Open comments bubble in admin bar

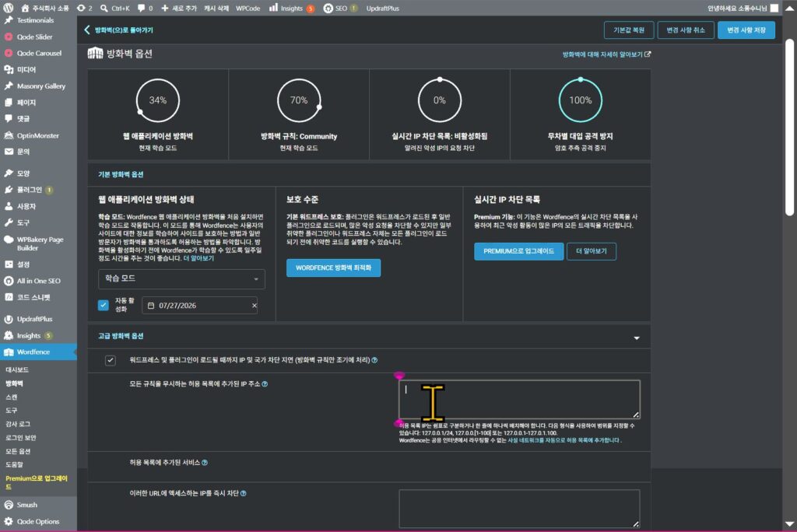[x=146, y=8]
